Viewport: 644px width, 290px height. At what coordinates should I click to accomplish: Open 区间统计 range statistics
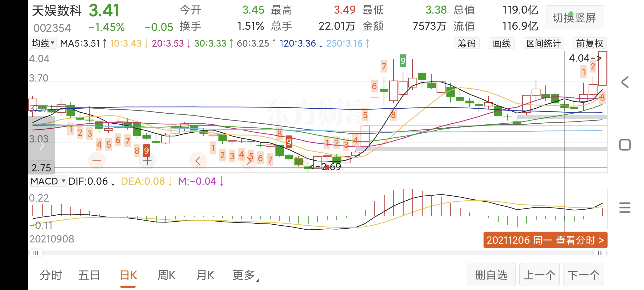(x=544, y=43)
